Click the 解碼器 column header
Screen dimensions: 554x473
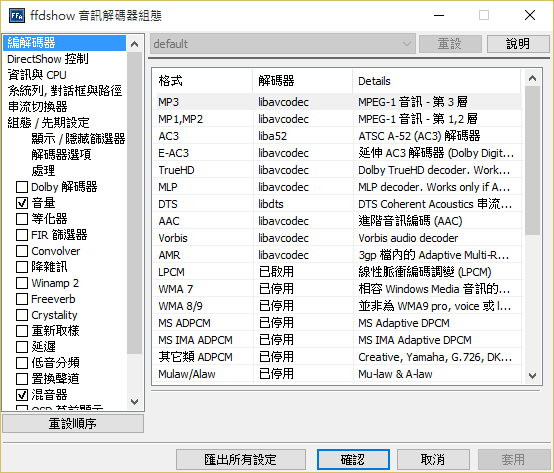[302, 81]
